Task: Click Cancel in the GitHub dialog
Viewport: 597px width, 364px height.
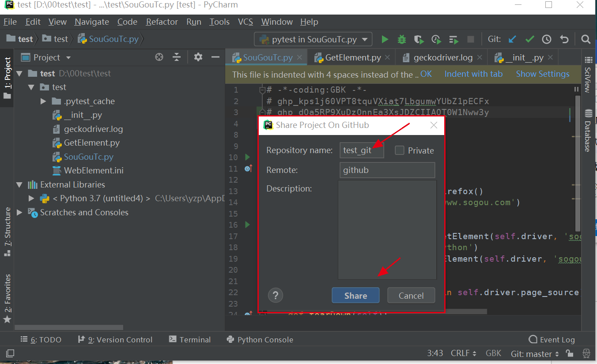Action: pos(411,296)
